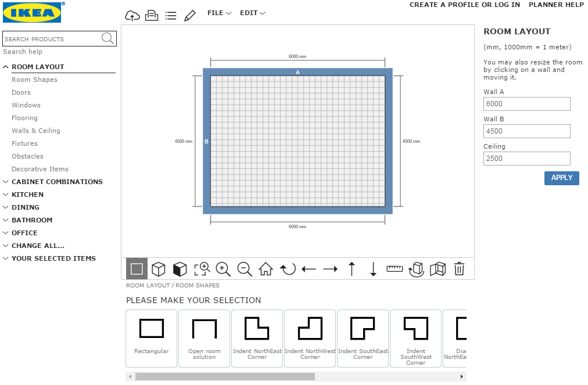Open PLANNER HELP link
Screen dimensions: 588x385
[x=556, y=5]
